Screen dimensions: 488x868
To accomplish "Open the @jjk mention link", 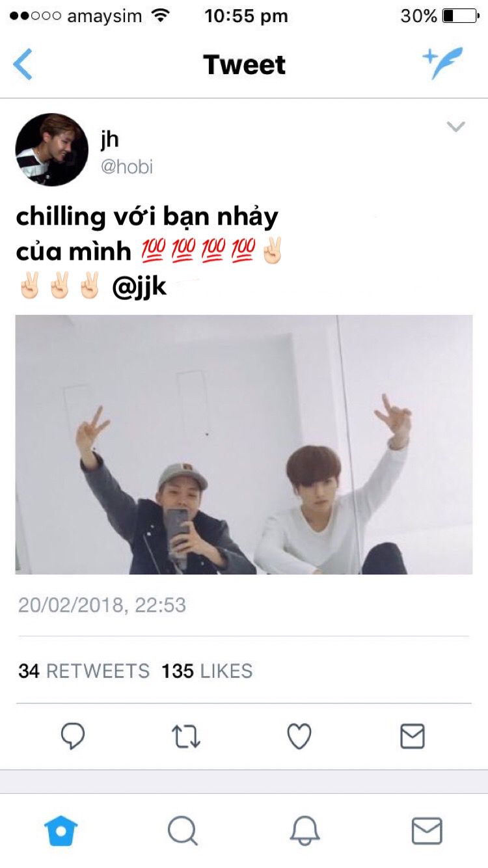I will tap(139, 287).
